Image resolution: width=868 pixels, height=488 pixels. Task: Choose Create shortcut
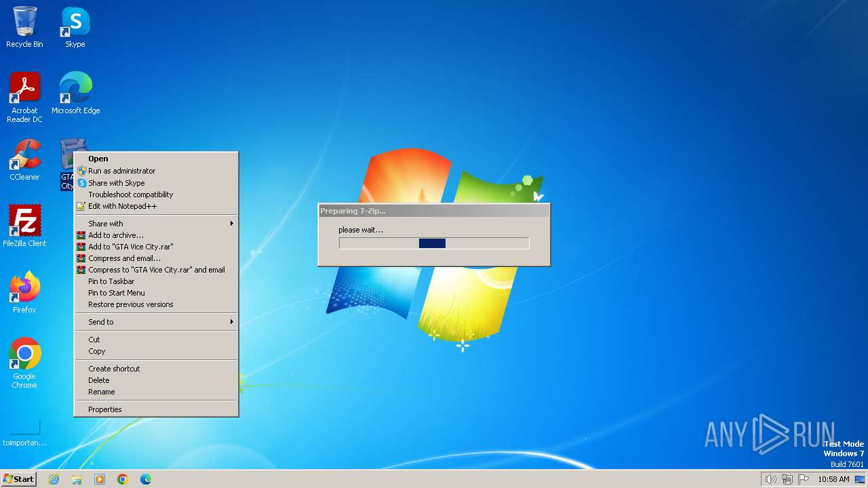point(156,369)
